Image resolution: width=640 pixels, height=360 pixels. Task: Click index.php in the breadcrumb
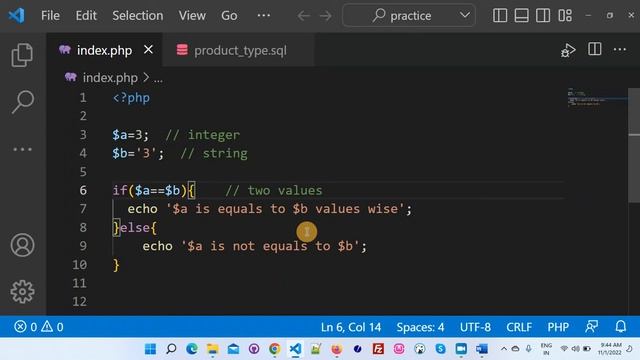[110, 78]
